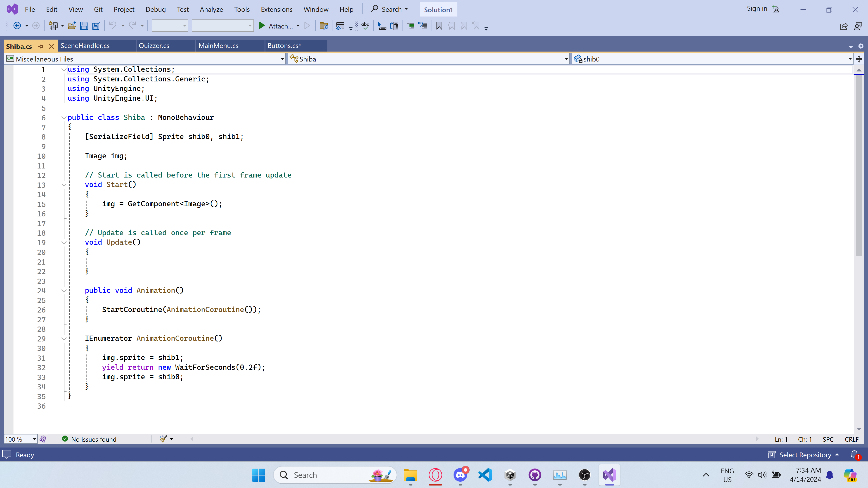The image size is (868, 488).
Task: Open the shib0 member dropdown
Action: click(849, 59)
